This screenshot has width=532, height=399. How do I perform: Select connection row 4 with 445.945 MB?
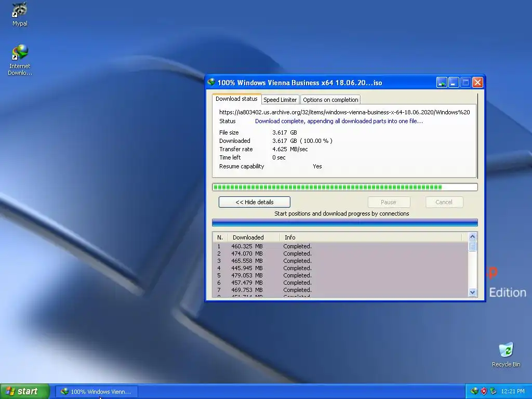click(x=340, y=268)
